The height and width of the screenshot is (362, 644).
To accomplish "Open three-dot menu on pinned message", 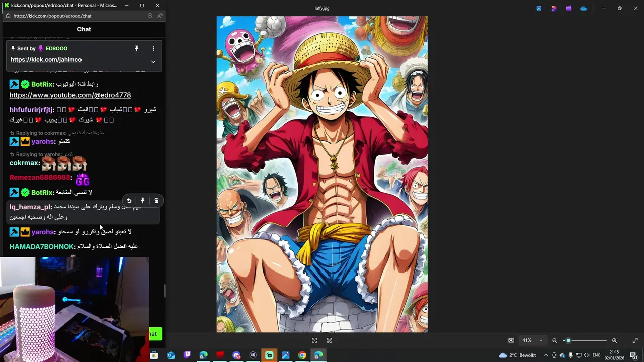I will (x=153, y=48).
